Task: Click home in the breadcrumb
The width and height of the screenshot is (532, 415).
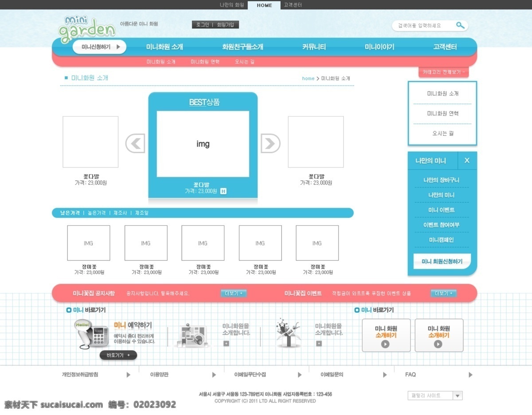Action: (x=308, y=78)
